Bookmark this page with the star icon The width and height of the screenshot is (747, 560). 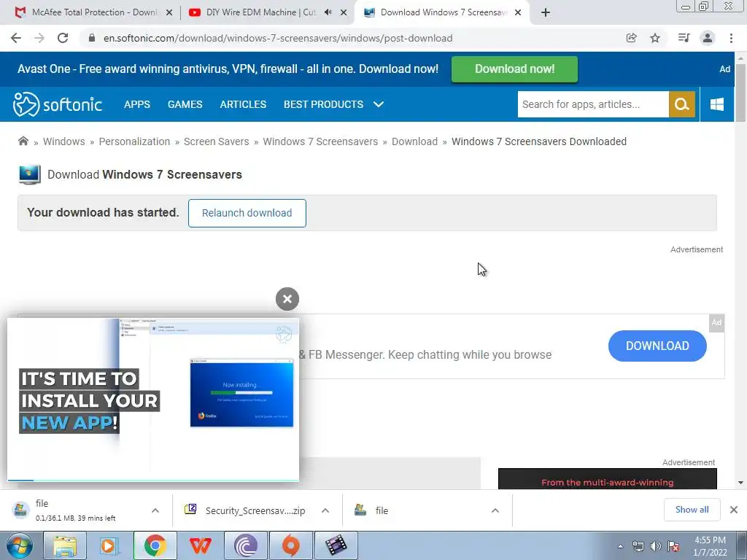tap(655, 38)
